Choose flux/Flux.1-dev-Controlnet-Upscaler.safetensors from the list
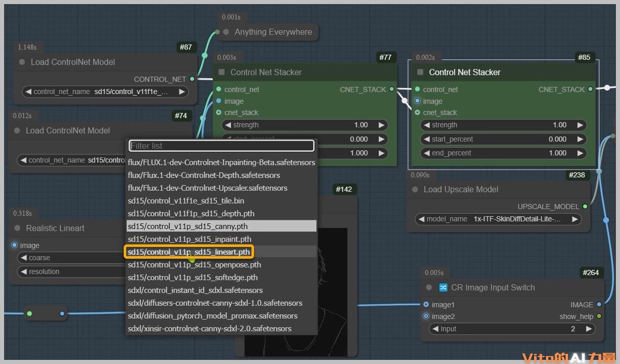Image resolution: width=620 pixels, height=364 pixels. (221, 188)
